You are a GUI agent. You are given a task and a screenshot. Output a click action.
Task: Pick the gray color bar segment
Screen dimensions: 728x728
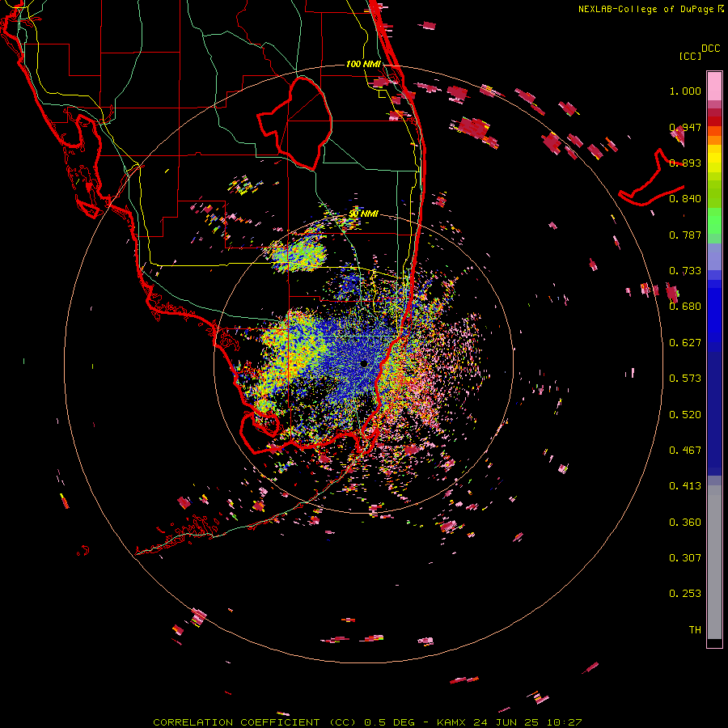tap(714, 562)
